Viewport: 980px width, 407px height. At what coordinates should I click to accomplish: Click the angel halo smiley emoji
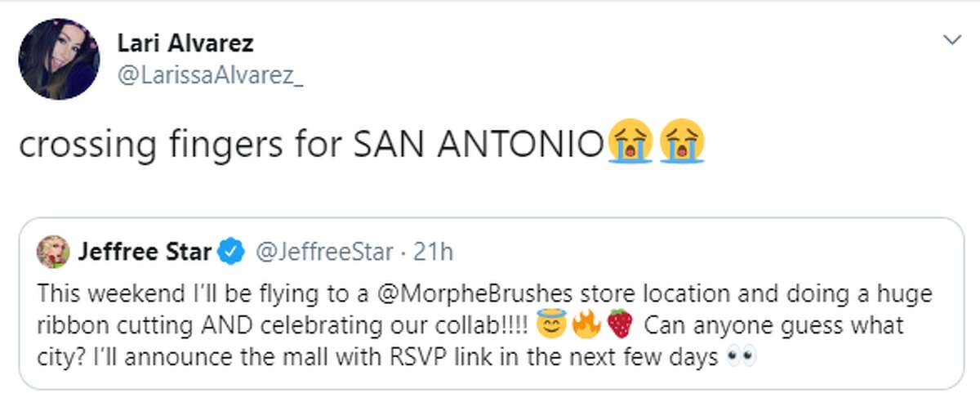click(x=549, y=326)
